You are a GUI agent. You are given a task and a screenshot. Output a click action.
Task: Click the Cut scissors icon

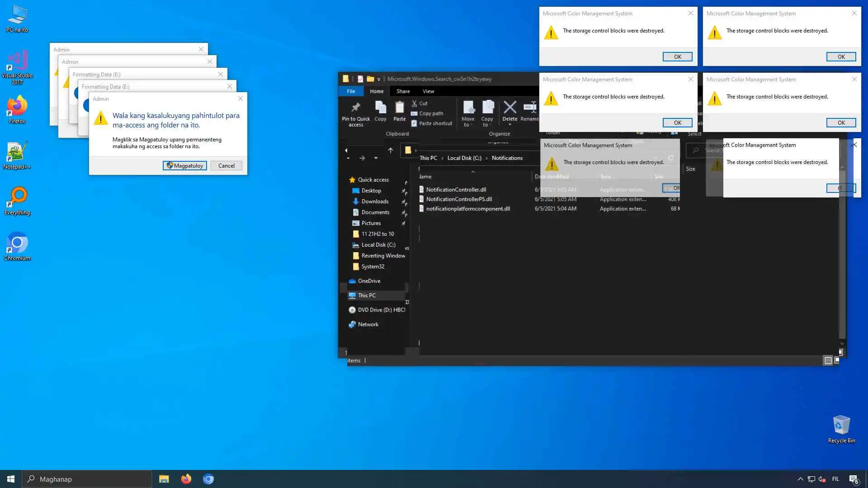(415, 103)
